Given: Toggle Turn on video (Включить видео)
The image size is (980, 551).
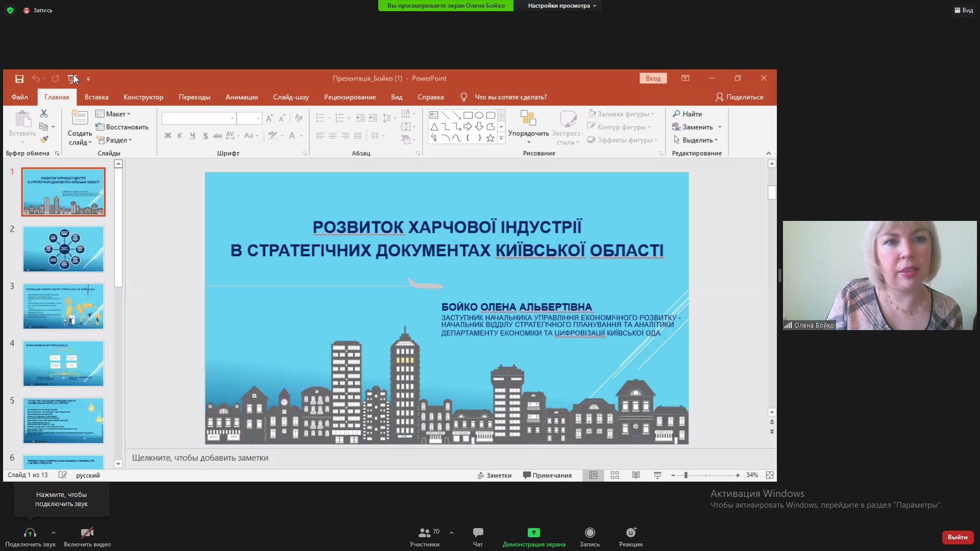Looking at the screenshot, I should click(87, 533).
